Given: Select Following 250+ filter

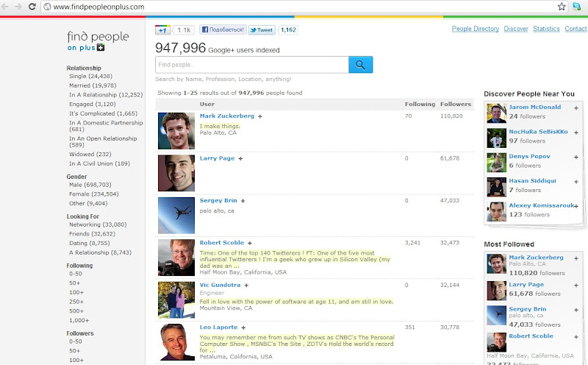Looking at the screenshot, I should point(76,302).
